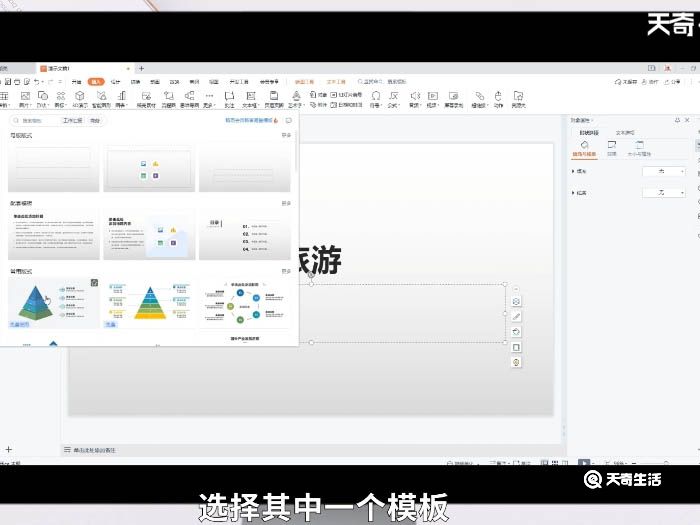Click the Audio speaker icon
The height and width of the screenshot is (525, 700).
click(415, 96)
